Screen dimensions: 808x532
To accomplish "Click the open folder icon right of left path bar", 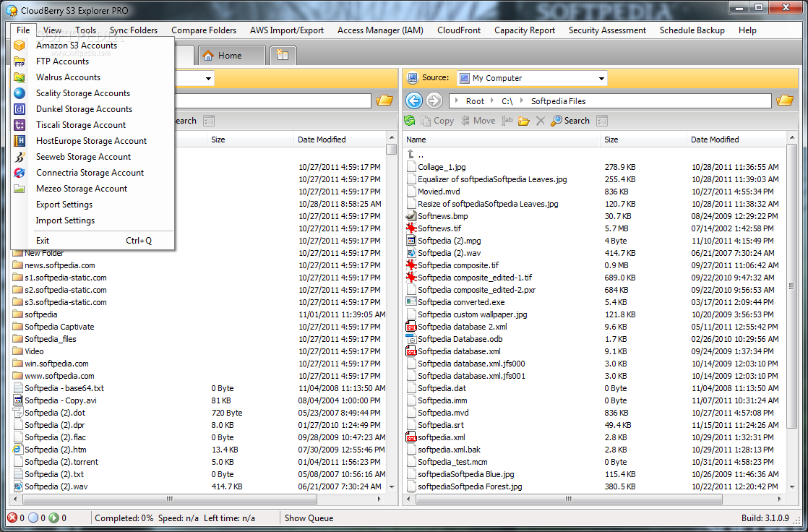I will point(384,100).
